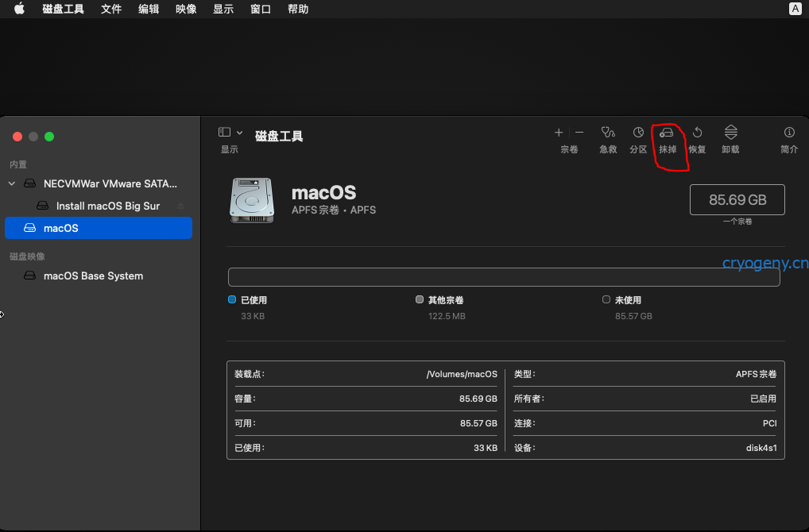Click the 抹掉 erase disk icon
This screenshot has width=809, height=532.
(x=667, y=133)
